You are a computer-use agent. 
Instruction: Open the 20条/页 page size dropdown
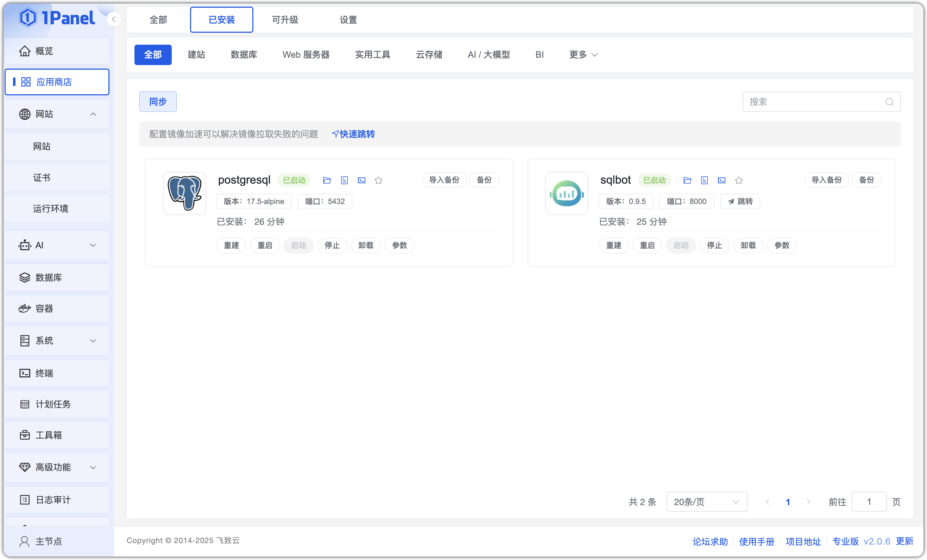click(707, 502)
